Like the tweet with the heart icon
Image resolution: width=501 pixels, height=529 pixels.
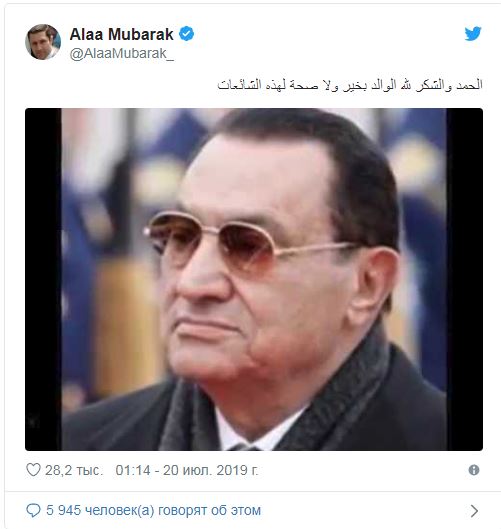coord(33,470)
